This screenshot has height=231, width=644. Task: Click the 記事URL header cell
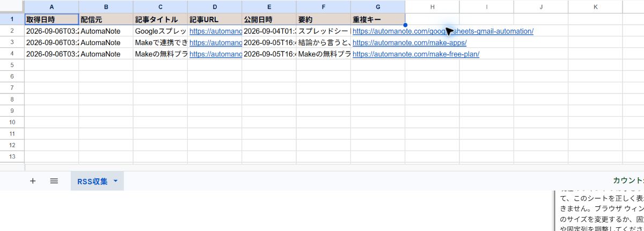click(215, 19)
